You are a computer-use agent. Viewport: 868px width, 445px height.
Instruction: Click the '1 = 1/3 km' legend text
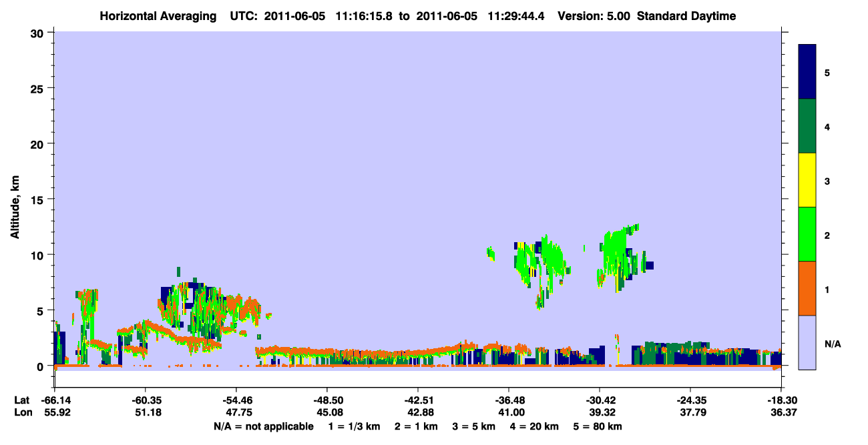coord(355,426)
